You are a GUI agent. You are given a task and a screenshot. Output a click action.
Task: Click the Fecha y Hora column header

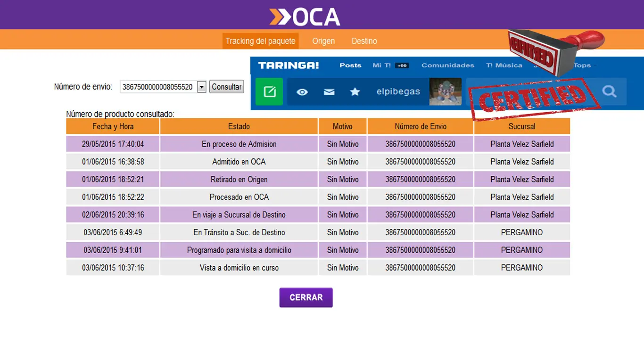click(x=113, y=126)
